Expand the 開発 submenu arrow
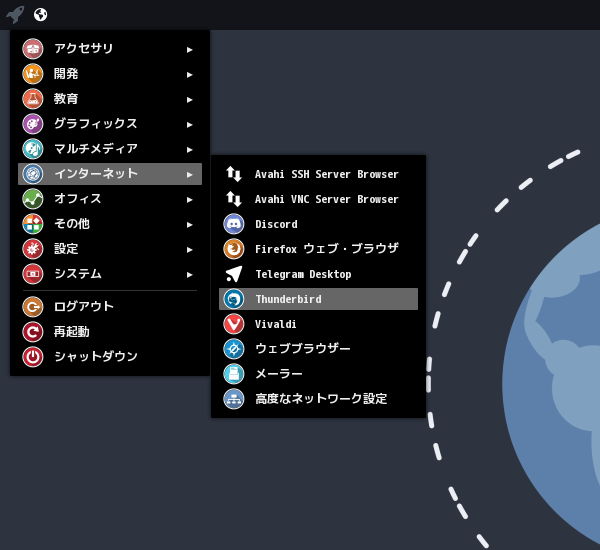The image size is (600, 550). 189,75
